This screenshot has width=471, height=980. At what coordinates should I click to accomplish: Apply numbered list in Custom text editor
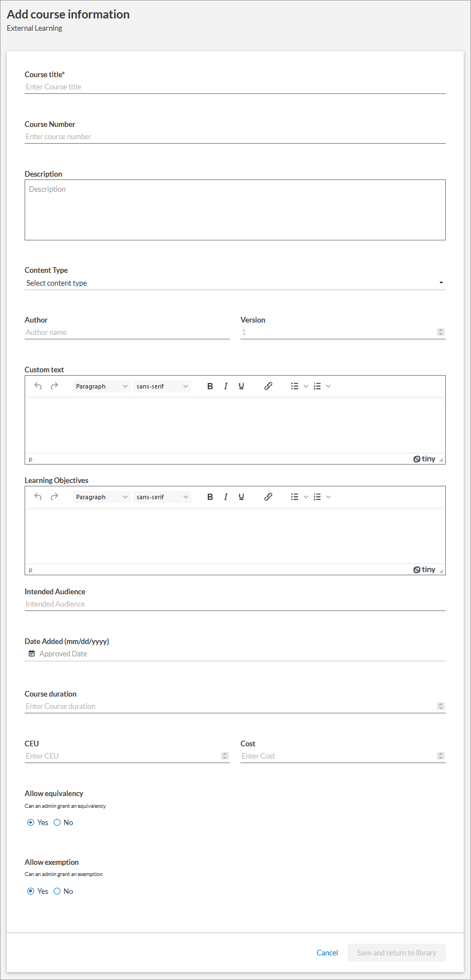pyautogui.click(x=317, y=386)
